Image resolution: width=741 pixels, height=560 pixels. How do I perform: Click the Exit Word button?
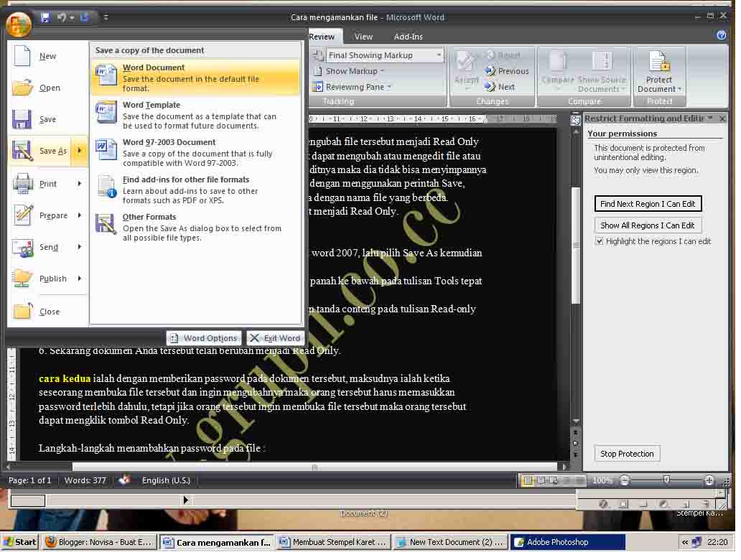click(x=275, y=338)
